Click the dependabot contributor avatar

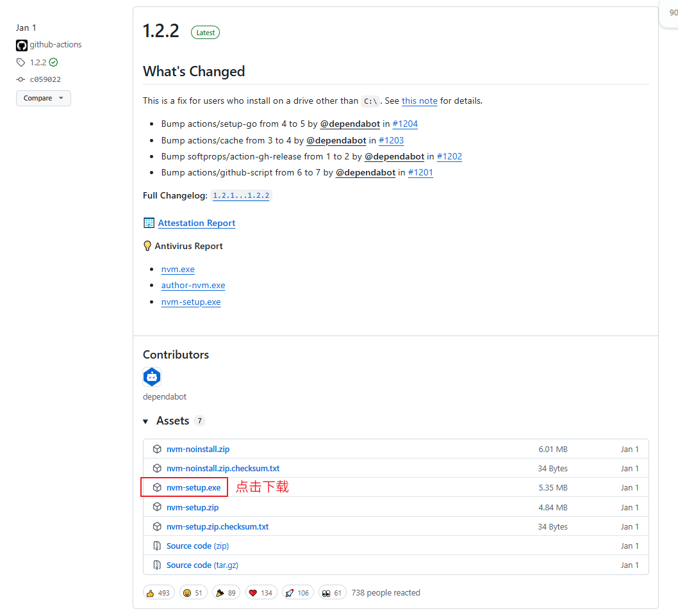point(152,377)
